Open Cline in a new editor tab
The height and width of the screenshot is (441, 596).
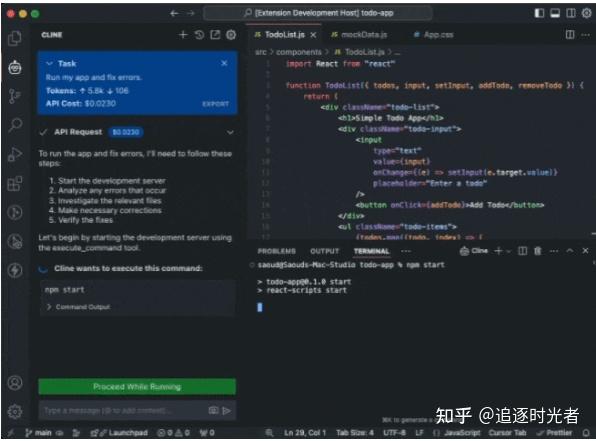215,35
